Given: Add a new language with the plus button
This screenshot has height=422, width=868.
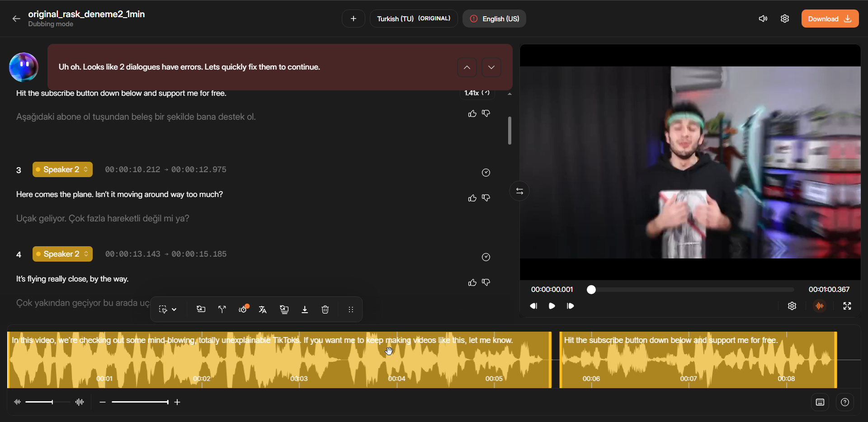Looking at the screenshot, I should (x=353, y=19).
